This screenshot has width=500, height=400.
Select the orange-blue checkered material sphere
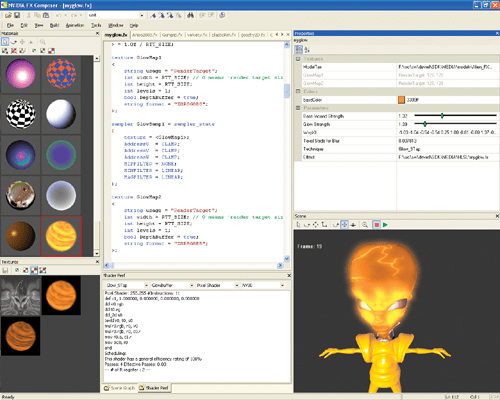point(60,74)
